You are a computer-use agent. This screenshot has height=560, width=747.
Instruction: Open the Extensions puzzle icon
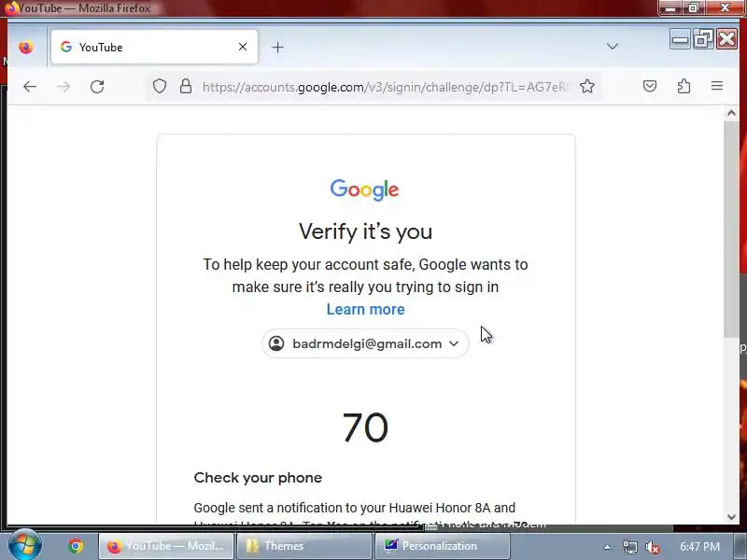(684, 86)
